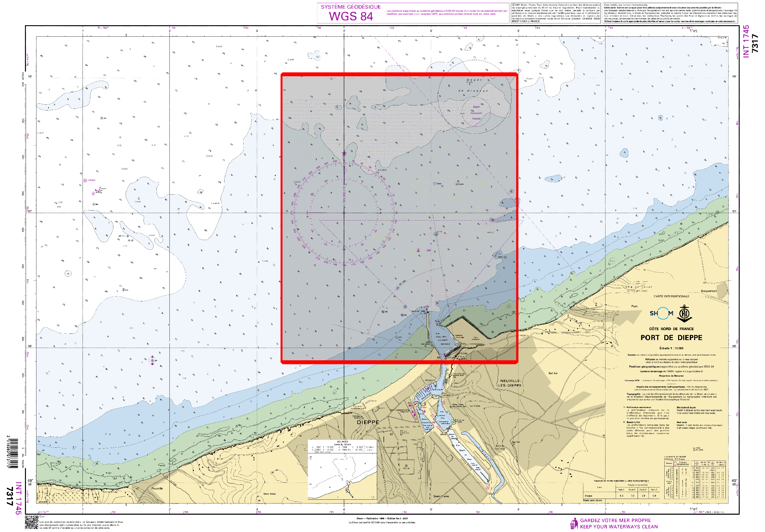Click the magenta Dieppe pilot station symbol
Screen dimensions: 765x532
(85, 180)
